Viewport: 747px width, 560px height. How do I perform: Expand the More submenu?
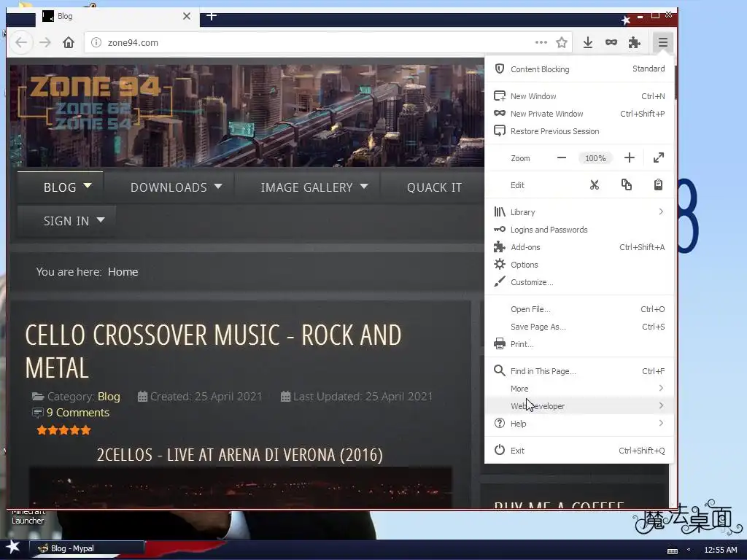coord(579,389)
